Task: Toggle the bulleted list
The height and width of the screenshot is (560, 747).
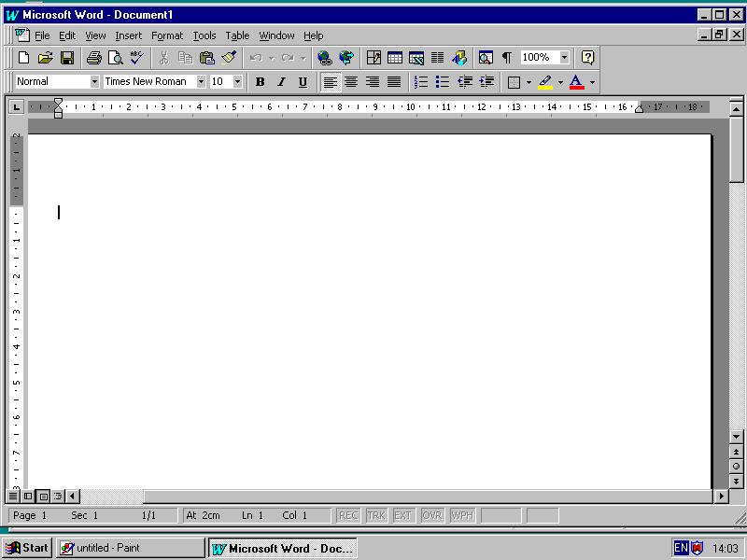Action: click(443, 82)
